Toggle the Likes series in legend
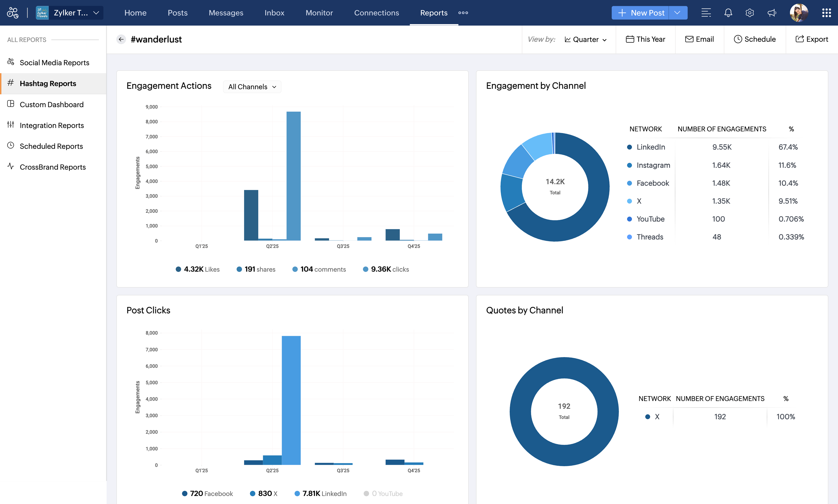 (198, 269)
